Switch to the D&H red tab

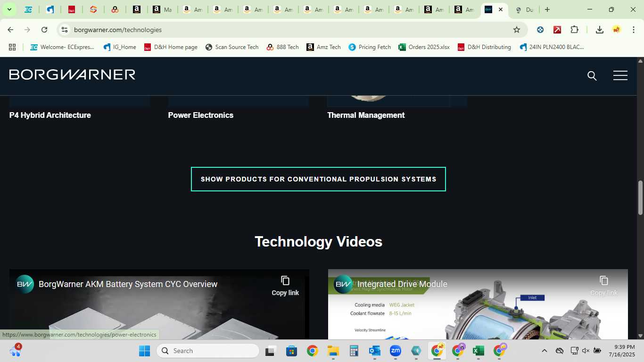72,9
